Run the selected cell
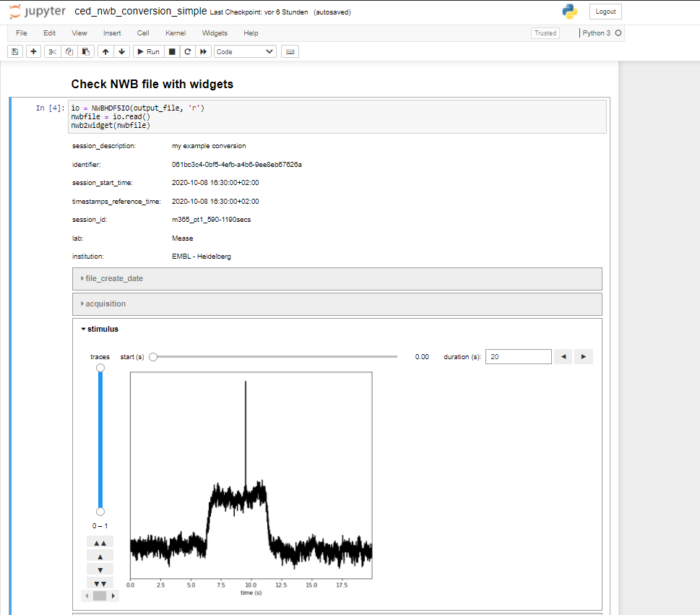The height and width of the screenshot is (615, 700). tap(149, 52)
